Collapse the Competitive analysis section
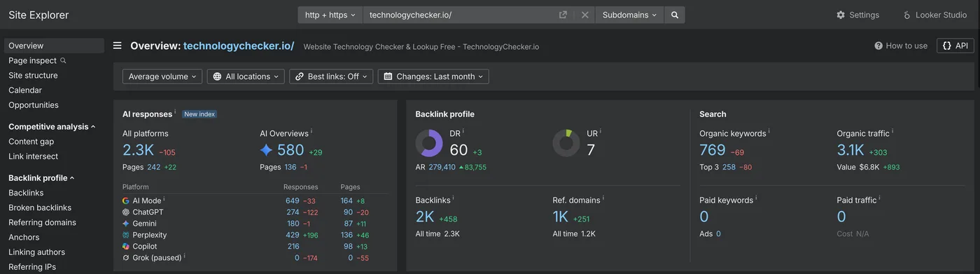980x274 pixels. point(52,127)
